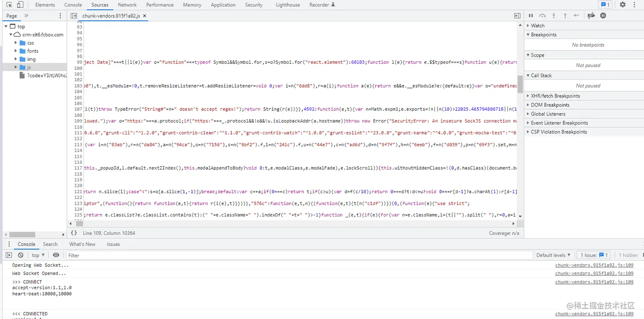Open source link for 'Web Socket Opened...' log

[x=594, y=273]
